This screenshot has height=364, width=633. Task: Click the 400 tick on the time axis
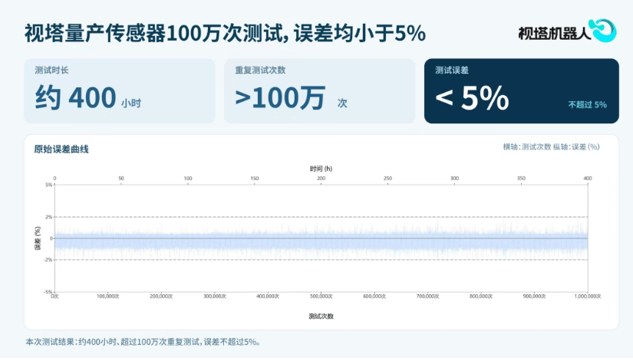coord(588,179)
